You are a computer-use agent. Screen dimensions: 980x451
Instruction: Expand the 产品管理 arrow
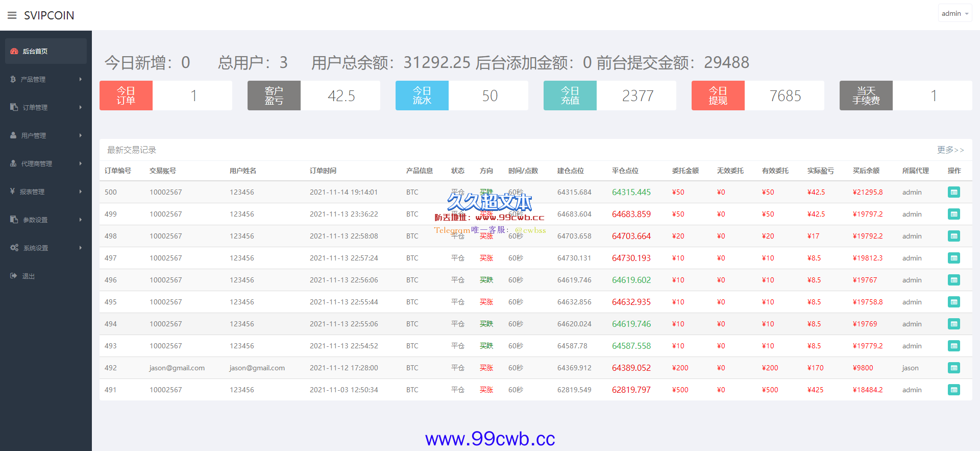(x=81, y=79)
